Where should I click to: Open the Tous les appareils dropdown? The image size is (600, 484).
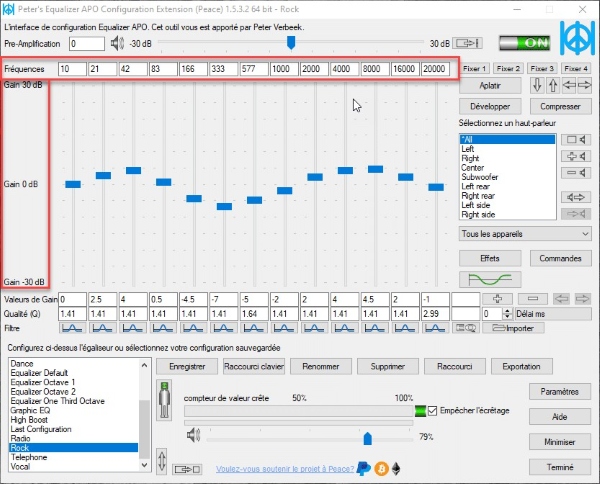pyautogui.click(x=525, y=233)
